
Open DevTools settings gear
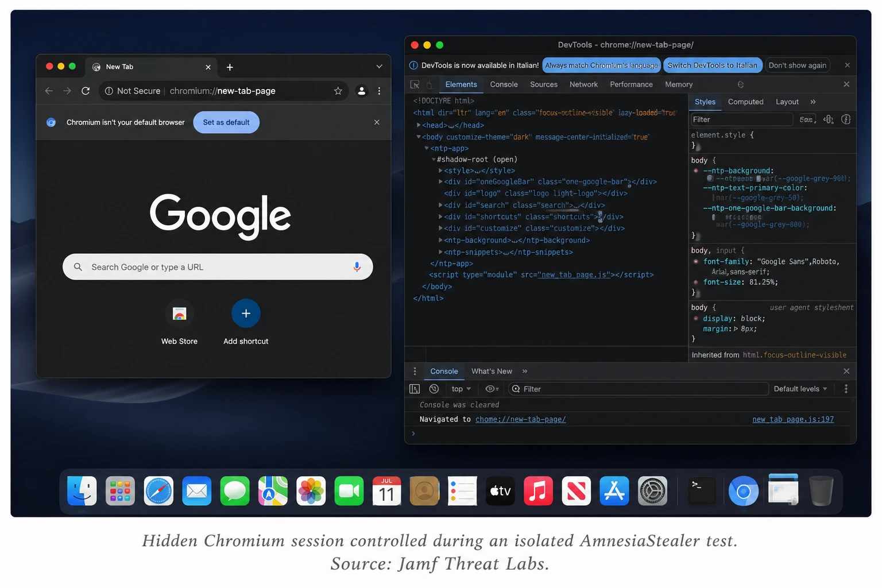pos(741,84)
